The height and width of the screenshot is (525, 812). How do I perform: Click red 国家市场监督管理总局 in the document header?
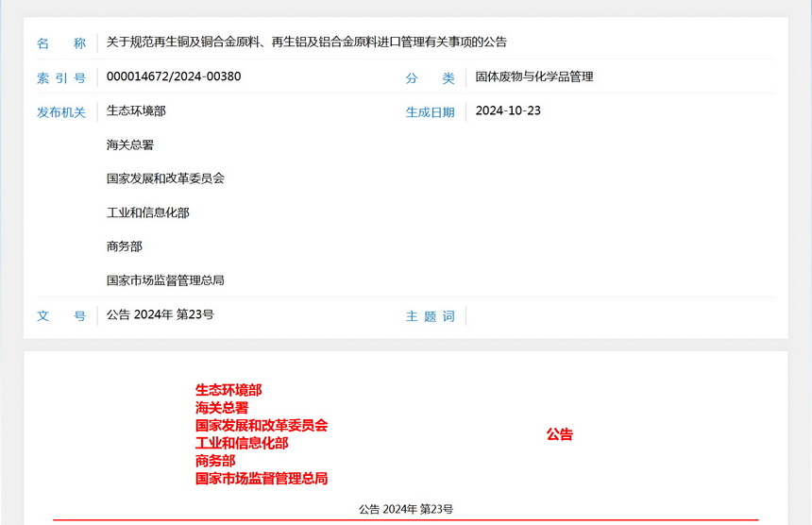(x=262, y=479)
